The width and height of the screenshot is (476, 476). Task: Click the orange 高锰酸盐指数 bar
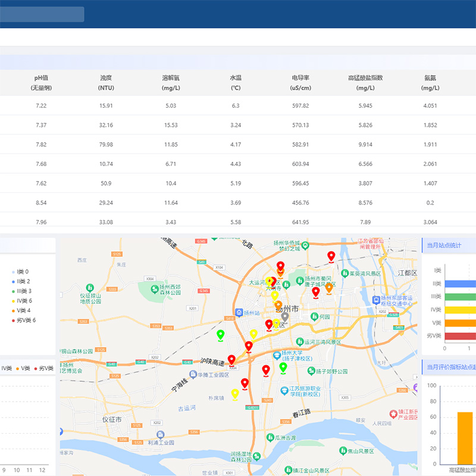(465, 437)
